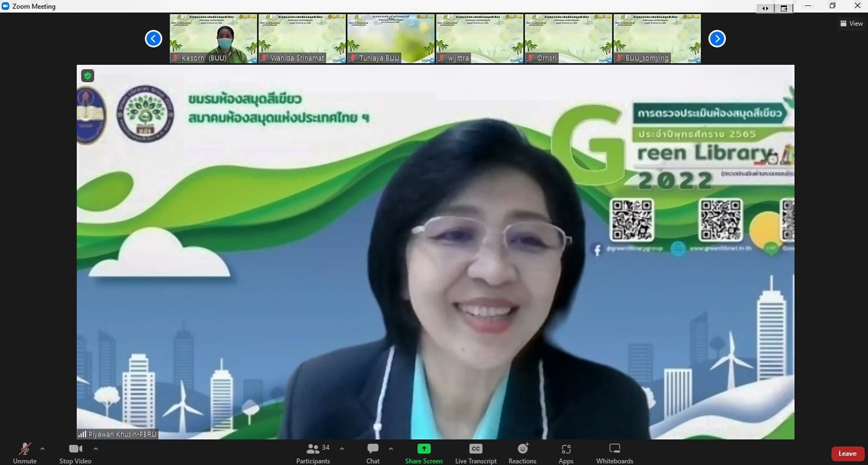Enable Live Transcript captions
The width and height of the screenshot is (868, 465).
(x=475, y=453)
